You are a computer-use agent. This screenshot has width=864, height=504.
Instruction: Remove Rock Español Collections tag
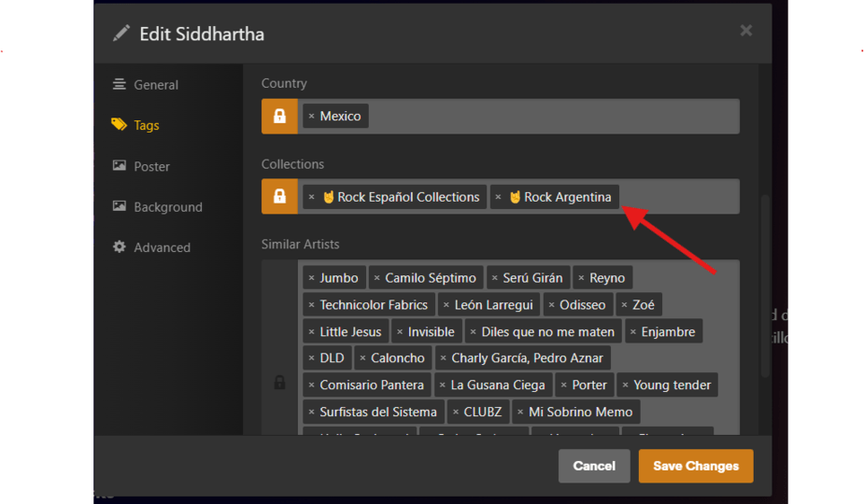tap(311, 197)
